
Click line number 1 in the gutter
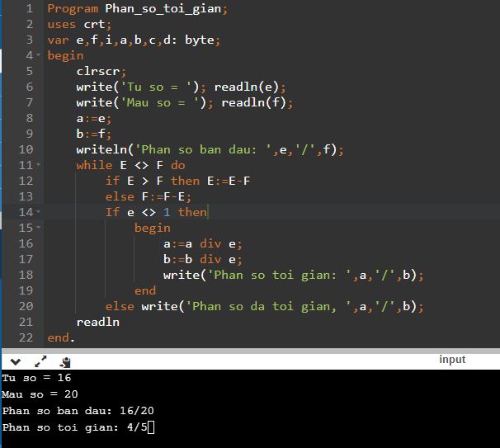click(30, 8)
